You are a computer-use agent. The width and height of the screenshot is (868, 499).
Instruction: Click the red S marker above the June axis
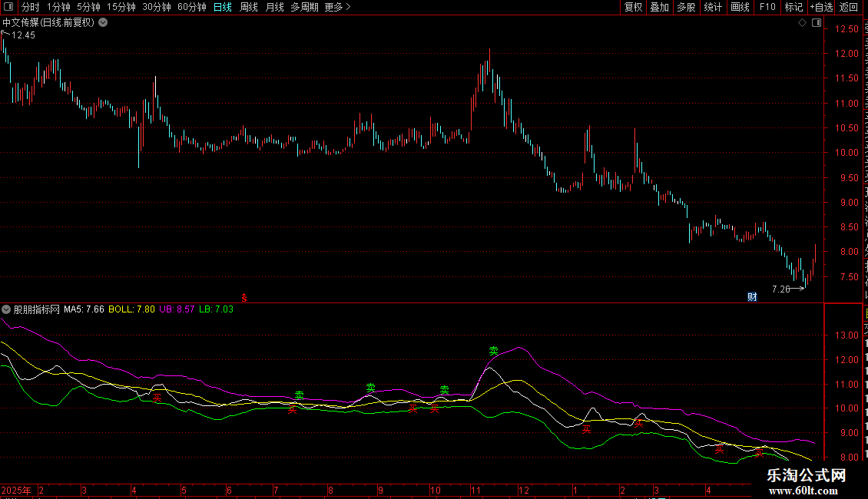[x=244, y=298]
